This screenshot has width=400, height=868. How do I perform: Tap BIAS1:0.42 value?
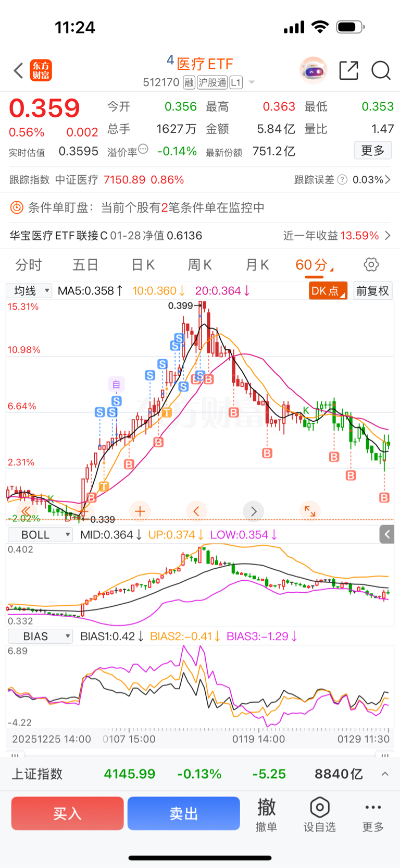pyautogui.click(x=111, y=637)
